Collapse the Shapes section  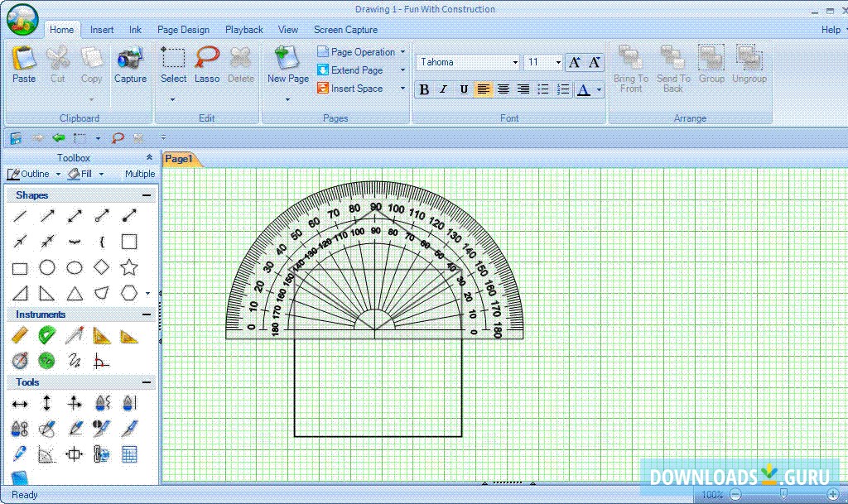click(x=147, y=195)
